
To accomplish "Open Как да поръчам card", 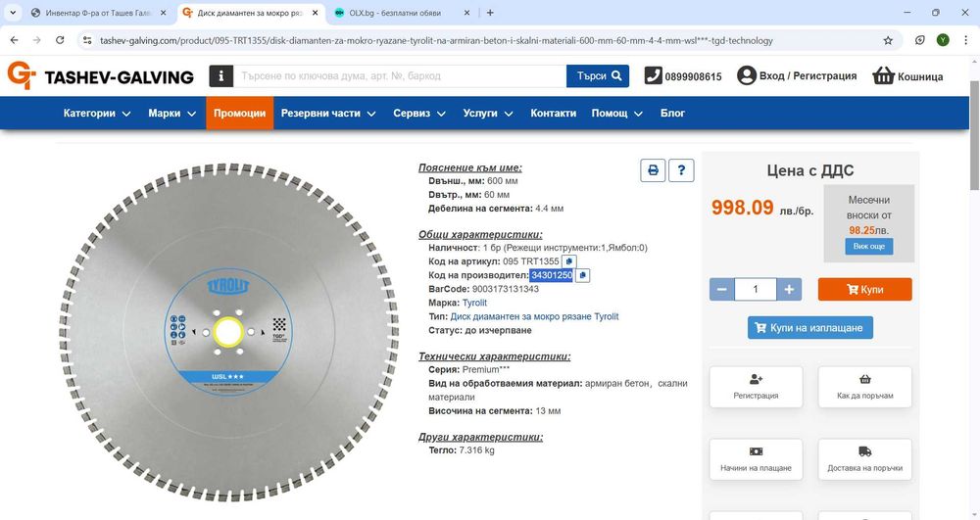I will point(865,387).
